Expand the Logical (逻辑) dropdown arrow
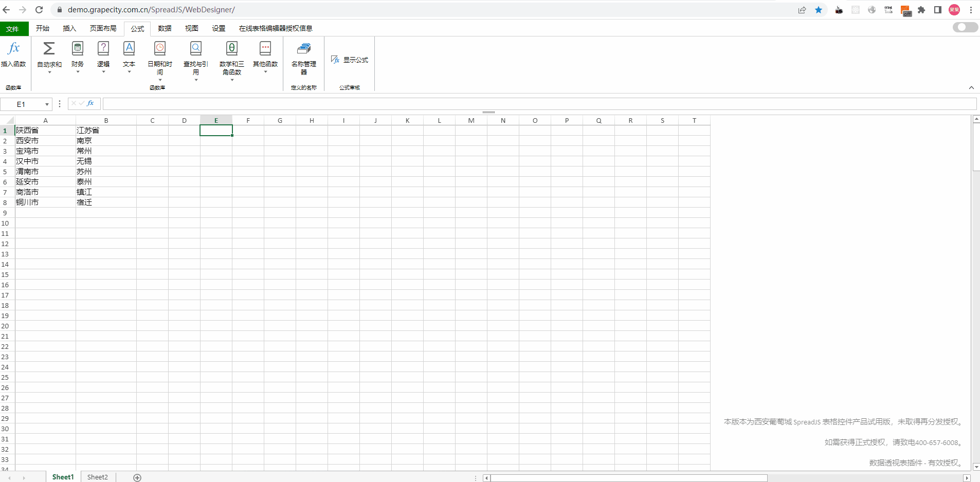 [x=103, y=72]
